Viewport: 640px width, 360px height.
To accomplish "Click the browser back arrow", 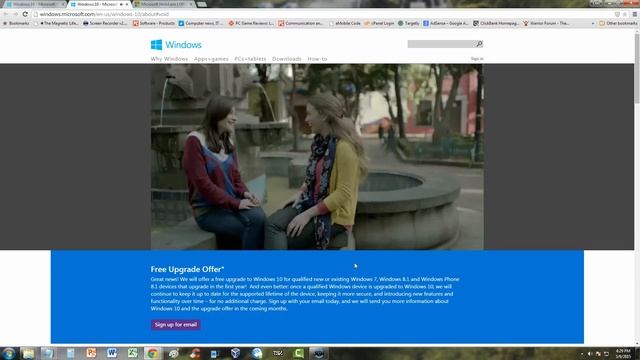I will (5, 14).
